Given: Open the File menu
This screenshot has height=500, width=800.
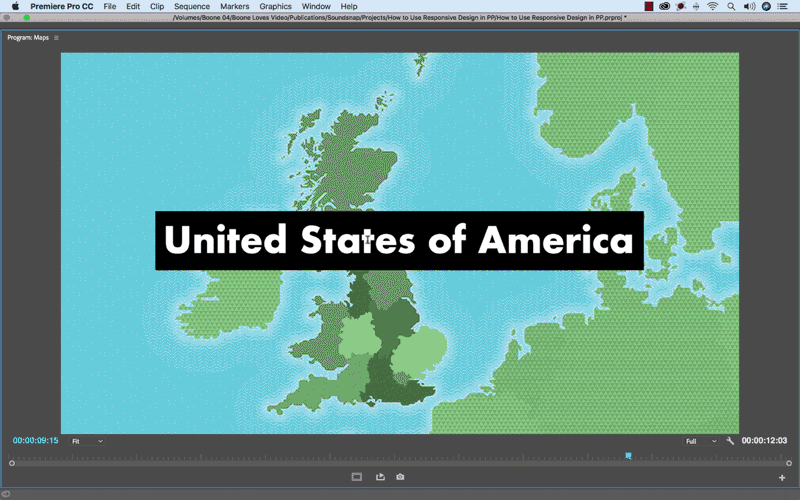Looking at the screenshot, I should point(110,6).
